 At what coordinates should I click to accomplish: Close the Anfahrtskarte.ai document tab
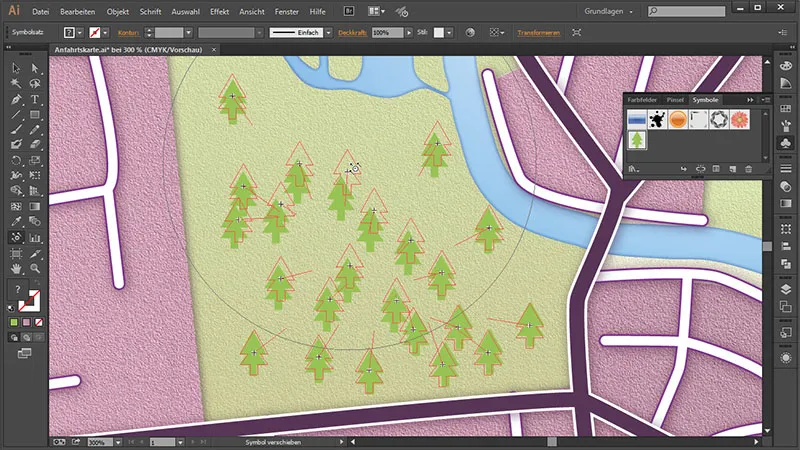click(214, 49)
